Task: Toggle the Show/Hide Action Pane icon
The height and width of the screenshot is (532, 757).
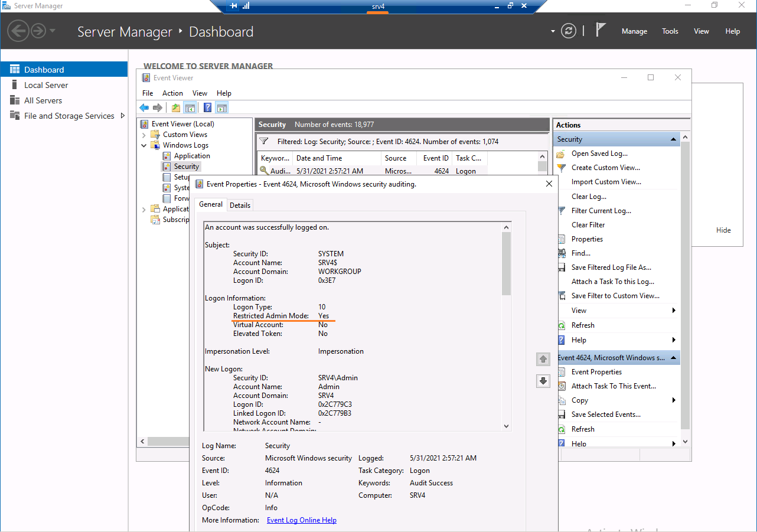Action: 222,107
